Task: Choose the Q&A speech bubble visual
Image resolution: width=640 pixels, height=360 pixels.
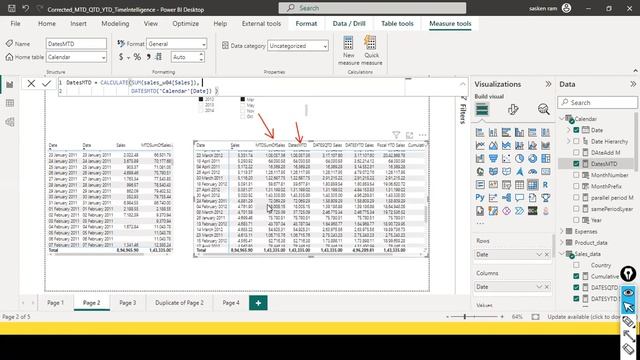Action: pos(519,198)
